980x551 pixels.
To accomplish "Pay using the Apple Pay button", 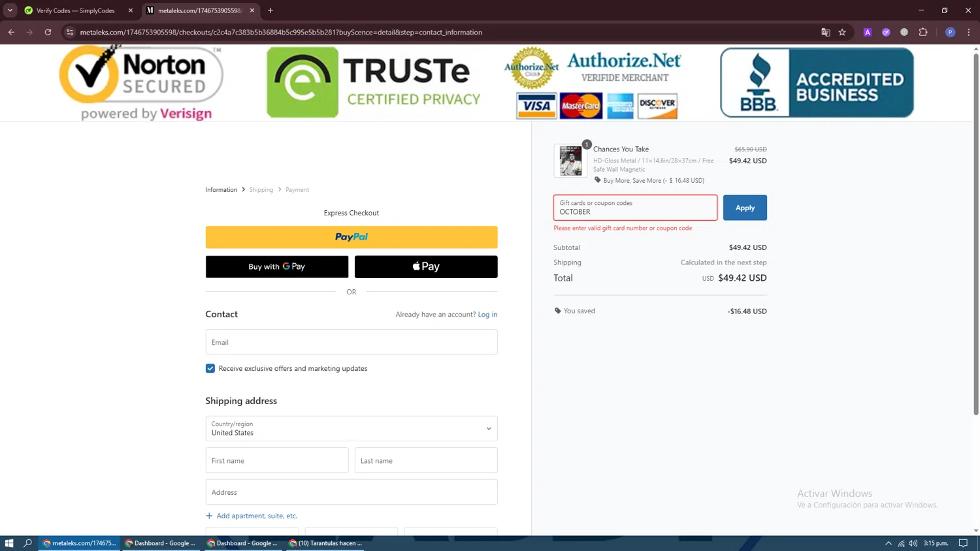I will [426, 266].
